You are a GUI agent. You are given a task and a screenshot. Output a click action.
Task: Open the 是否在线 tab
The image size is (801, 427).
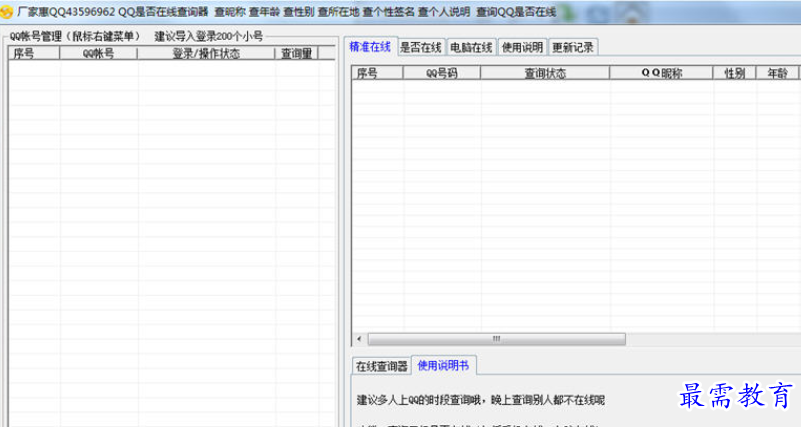coord(420,48)
